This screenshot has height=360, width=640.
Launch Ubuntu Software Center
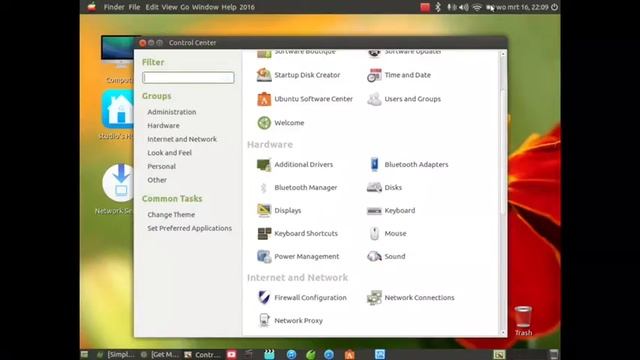[x=304, y=99]
